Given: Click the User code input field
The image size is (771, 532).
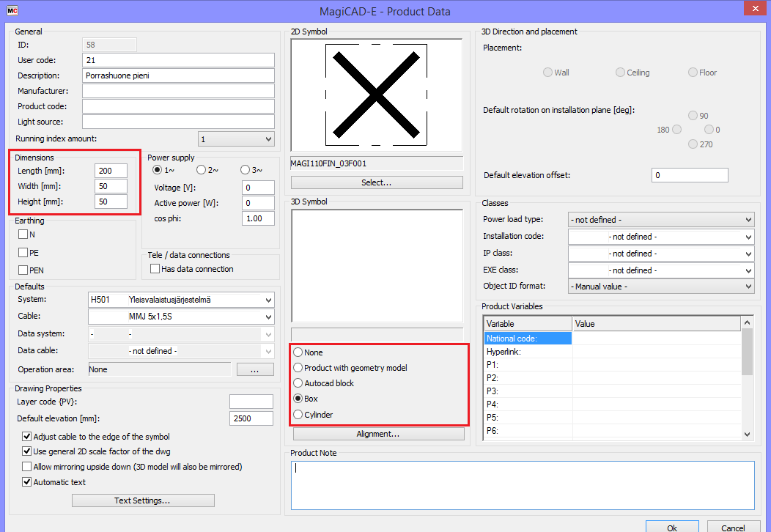Looking at the screenshot, I should coord(178,60).
